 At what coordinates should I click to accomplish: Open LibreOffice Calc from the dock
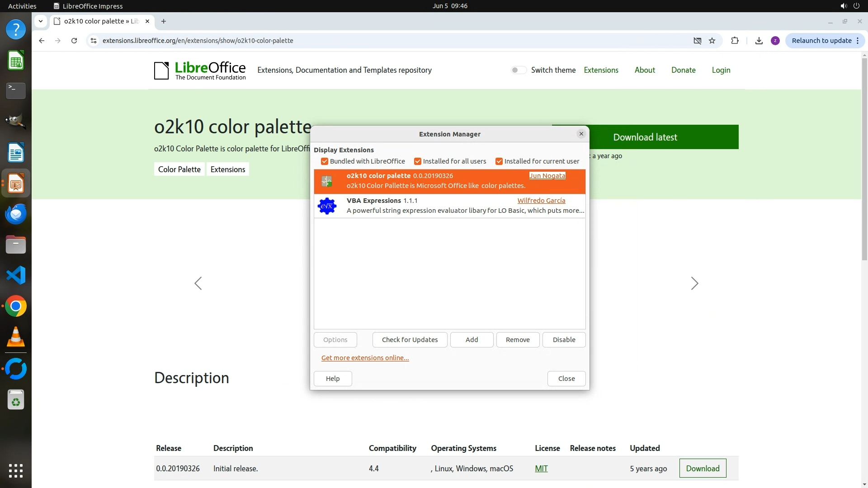click(x=16, y=61)
